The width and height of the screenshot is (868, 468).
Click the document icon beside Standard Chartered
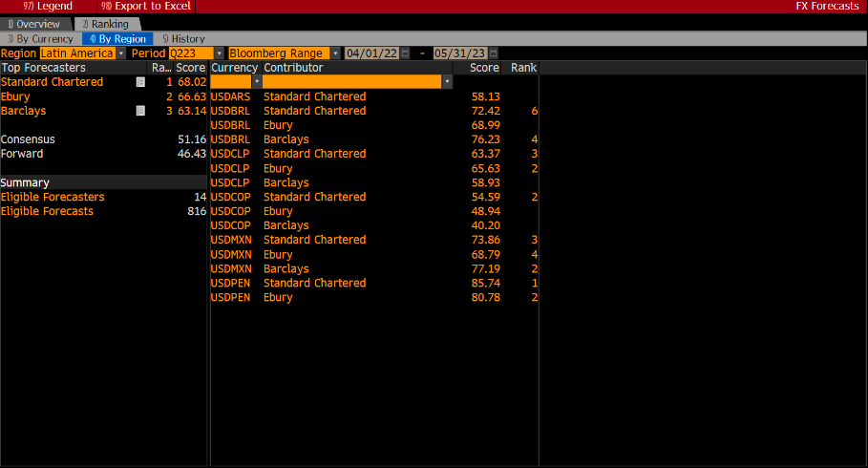coord(140,82)
